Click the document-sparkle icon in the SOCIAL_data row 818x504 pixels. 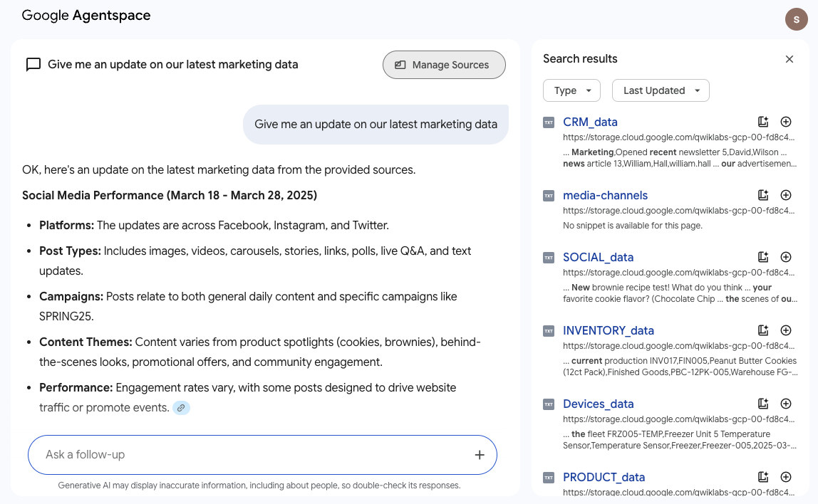pyautogui.click(x=763, y=257)
